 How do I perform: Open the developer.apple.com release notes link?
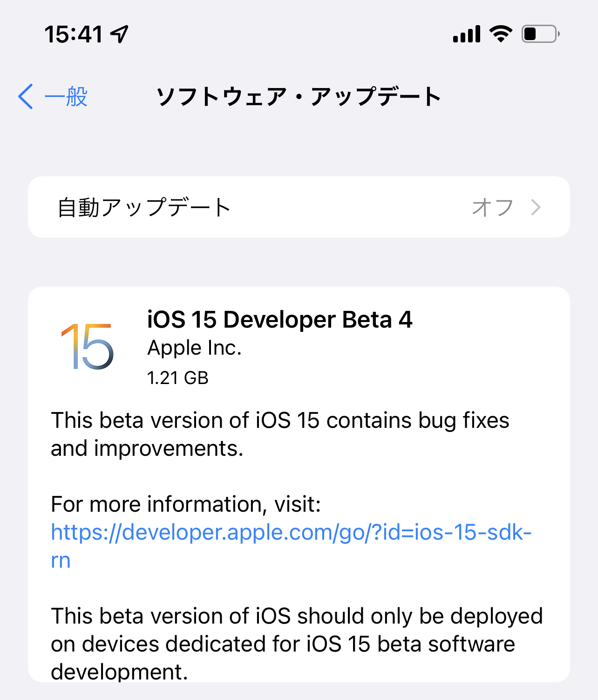point(291,532)
